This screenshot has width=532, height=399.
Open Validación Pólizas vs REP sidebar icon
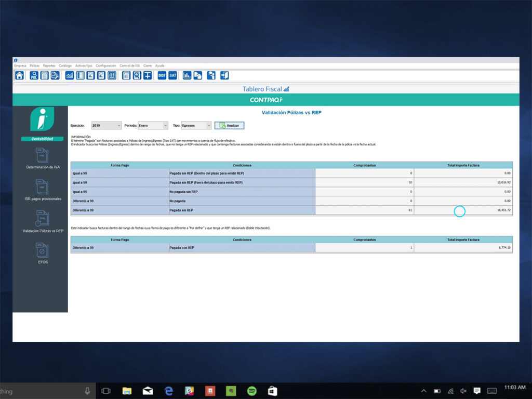[x=42, y=218]
